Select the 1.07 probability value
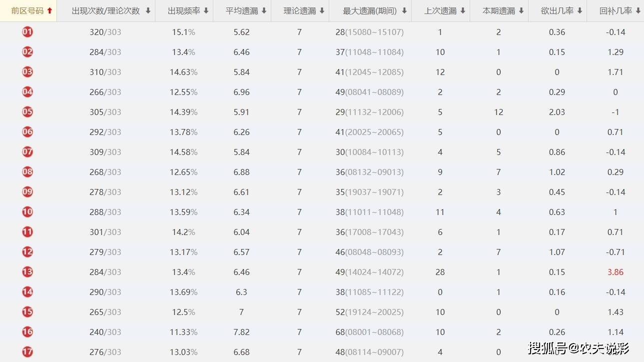Viewport: 644px width, 362px height. coord(557,252)
